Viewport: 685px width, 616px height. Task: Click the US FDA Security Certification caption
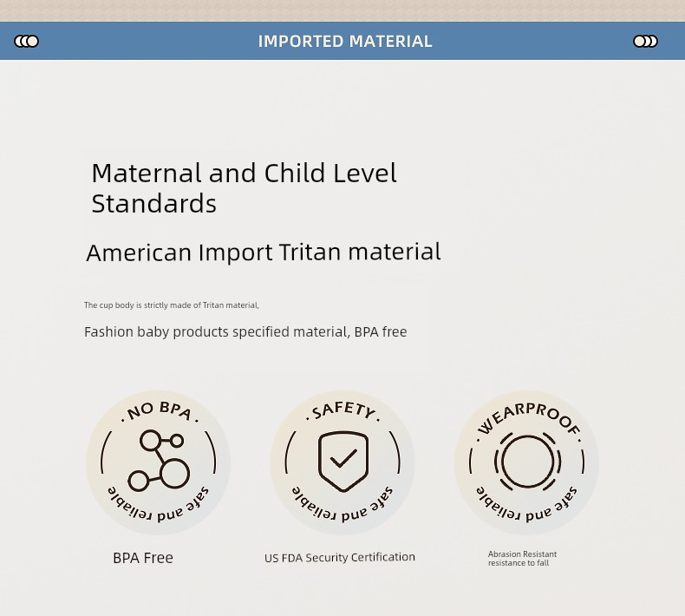point(340,557)
